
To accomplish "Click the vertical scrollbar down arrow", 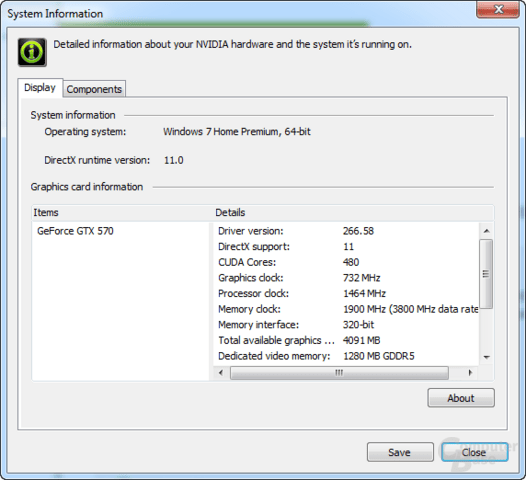I will pos(486,357).
